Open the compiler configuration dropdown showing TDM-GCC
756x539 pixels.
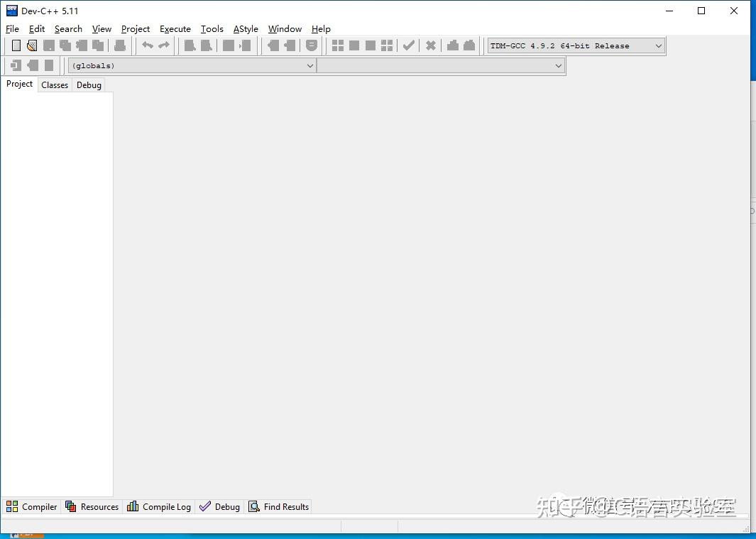pyautogui.click(x=658, y=45)
